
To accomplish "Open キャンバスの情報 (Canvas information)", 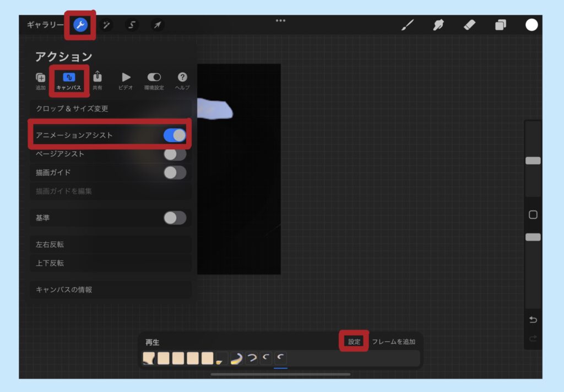I will click(x=110, y=290).
